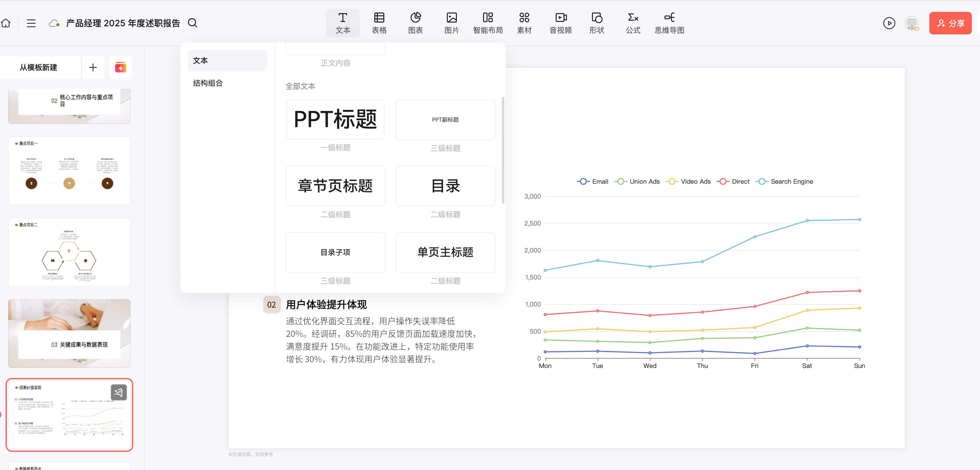Add a new slide with the plus button
The height and width of the screenshot is (470, 980).
[93, 67]
